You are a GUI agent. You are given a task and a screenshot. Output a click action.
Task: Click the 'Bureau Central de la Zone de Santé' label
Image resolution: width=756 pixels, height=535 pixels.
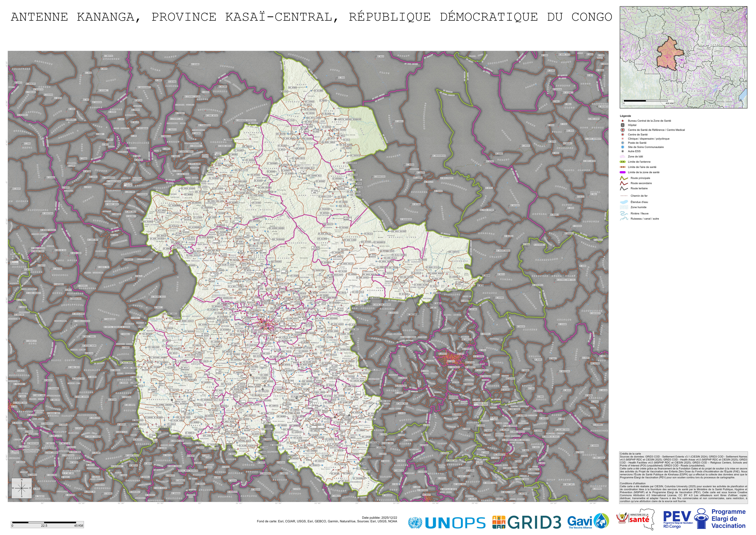coord(649,121)
